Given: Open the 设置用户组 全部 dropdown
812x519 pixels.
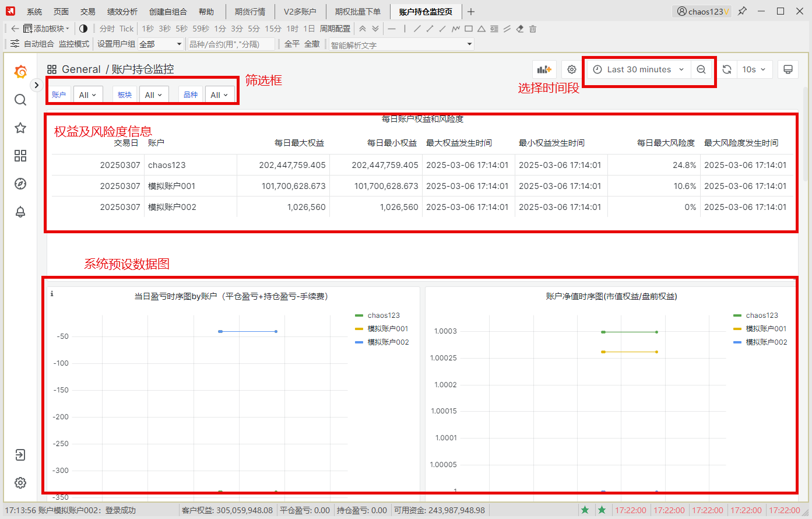Looking at the screenshot, I should (161, 44).
